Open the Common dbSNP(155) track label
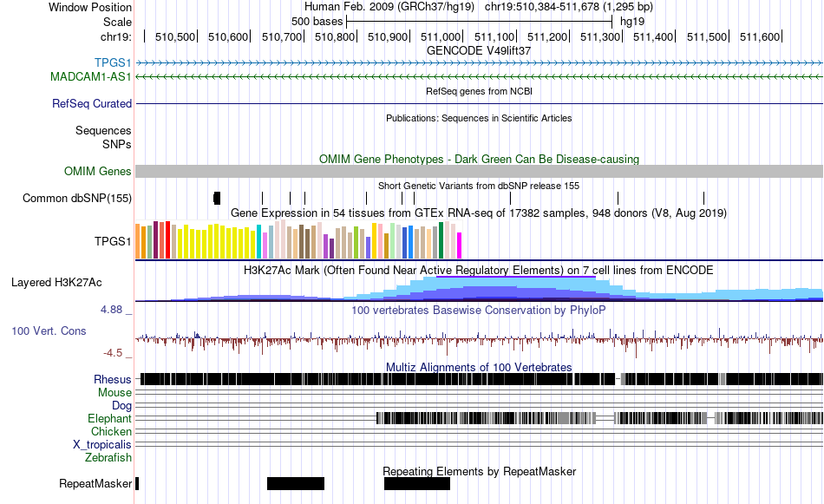 tap(76, 198)
